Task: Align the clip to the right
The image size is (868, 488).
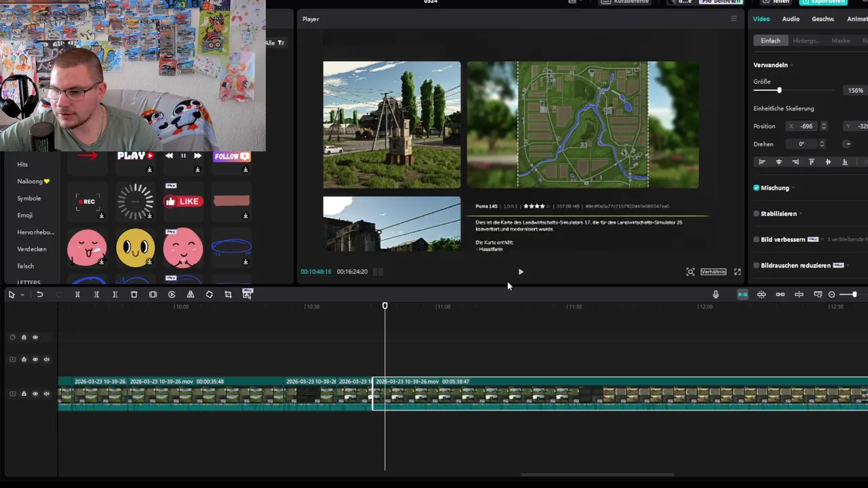Action: pos(795,162)
